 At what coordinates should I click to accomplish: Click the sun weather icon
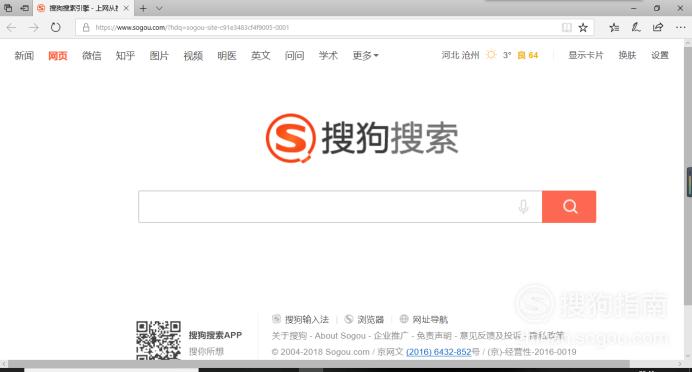(x=491, y=55)
